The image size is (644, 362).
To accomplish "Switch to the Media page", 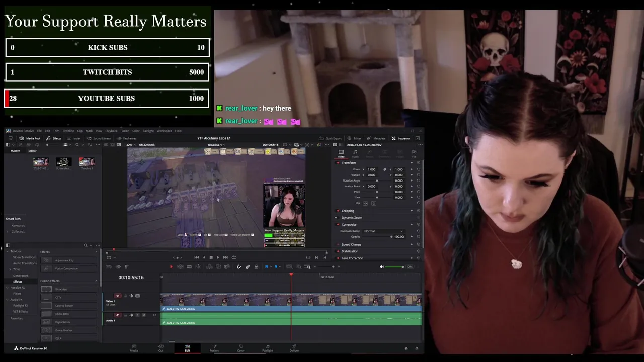I will [x=134, y=348].
